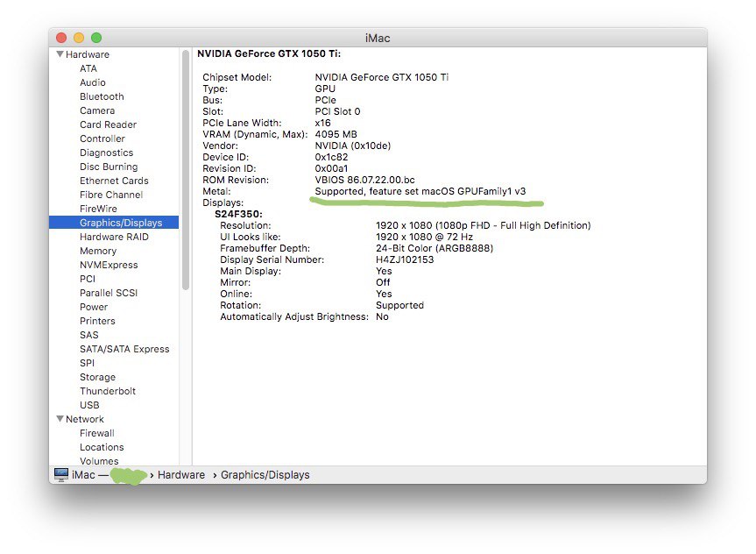Click the Bus value PCIe
Viewport: 756px width, 554px height.
point(326,100)
